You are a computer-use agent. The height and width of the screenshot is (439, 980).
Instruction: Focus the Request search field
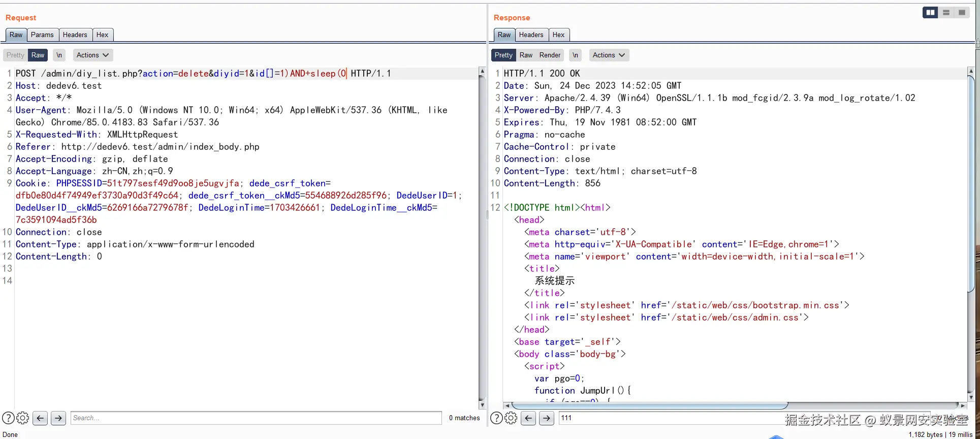[256, 418]
